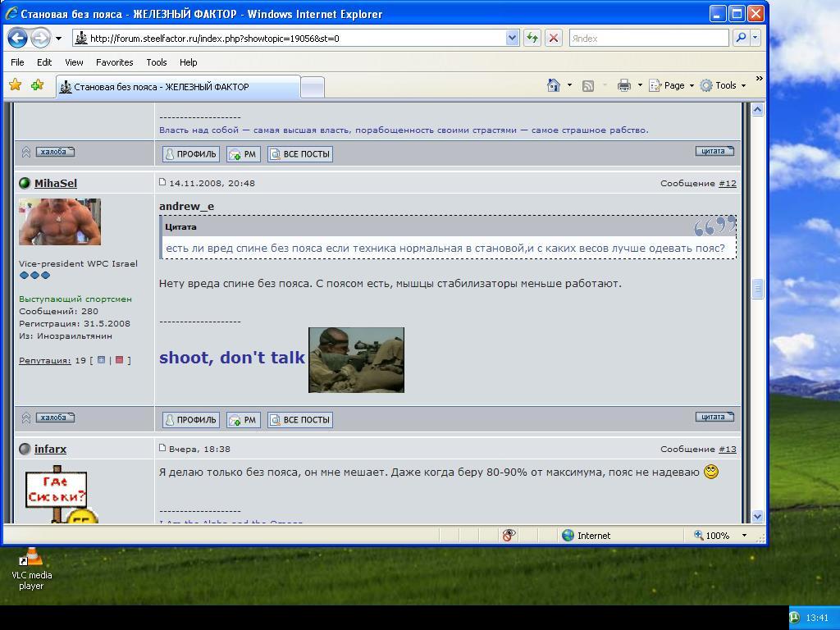This screenshot has width=840, height=630.
Task: Open recent pages dropdown next to Forward
Action: coord(58,39)
